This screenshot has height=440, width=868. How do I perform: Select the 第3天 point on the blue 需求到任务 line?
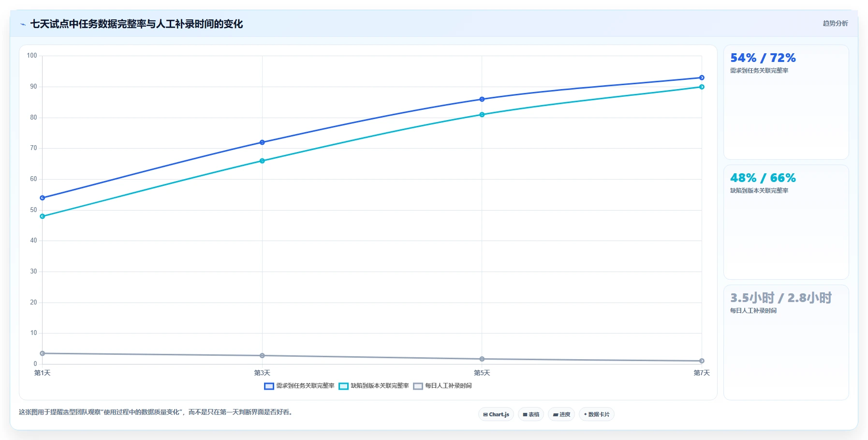(x=262, y=142)
